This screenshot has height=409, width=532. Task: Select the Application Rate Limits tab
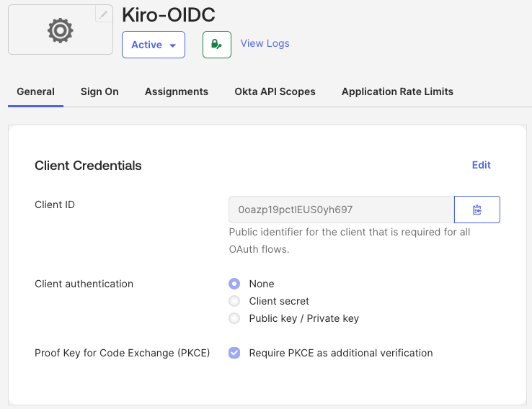397,91
